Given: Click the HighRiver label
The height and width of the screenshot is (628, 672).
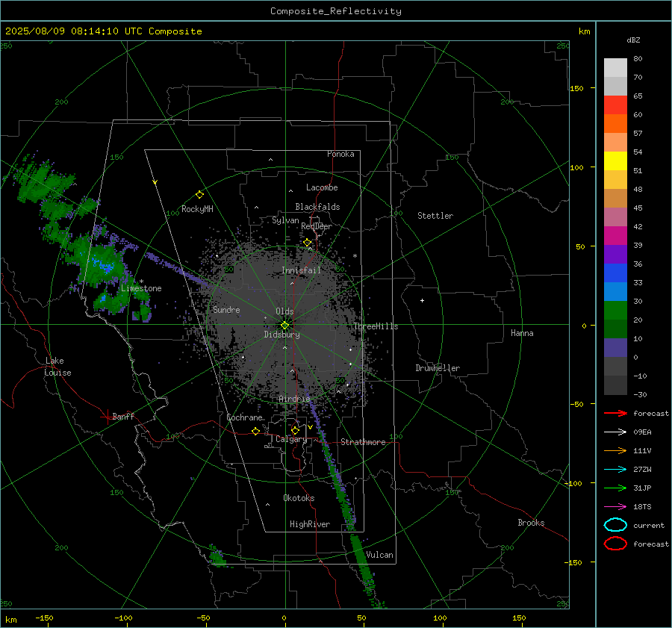Looking at the screenshot, I should click(x=310, y=524).
